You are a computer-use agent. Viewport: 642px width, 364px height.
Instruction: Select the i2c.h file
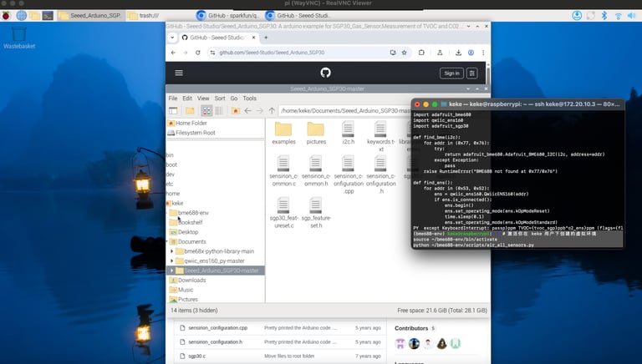(x=348, y=133)
